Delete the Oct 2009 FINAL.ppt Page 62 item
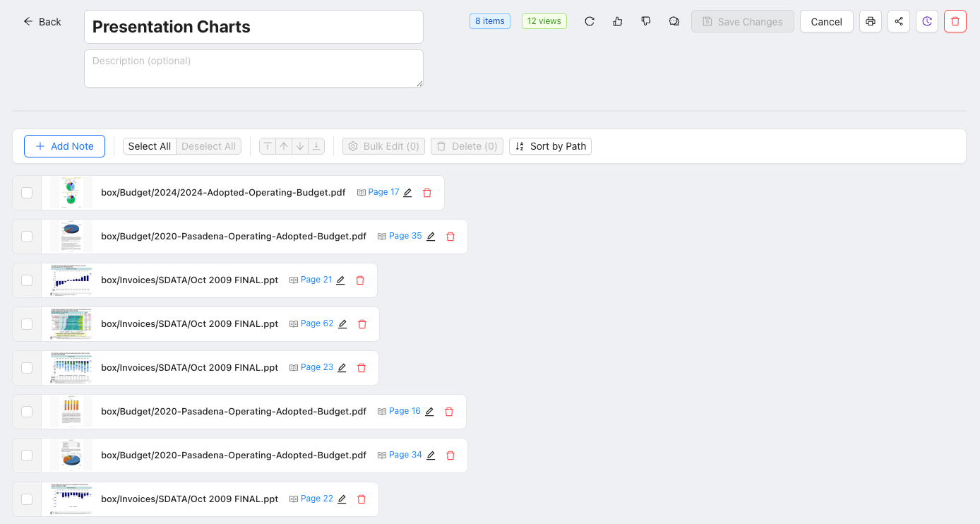Image resolution: width=980 pixels, height=524 pixels. pyautogui.click(x=362, y=324)
